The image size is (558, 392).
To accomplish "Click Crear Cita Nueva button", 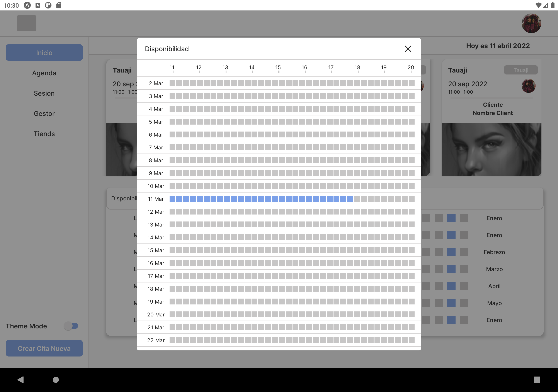I will pyautogui.click(x=44, y=348).
